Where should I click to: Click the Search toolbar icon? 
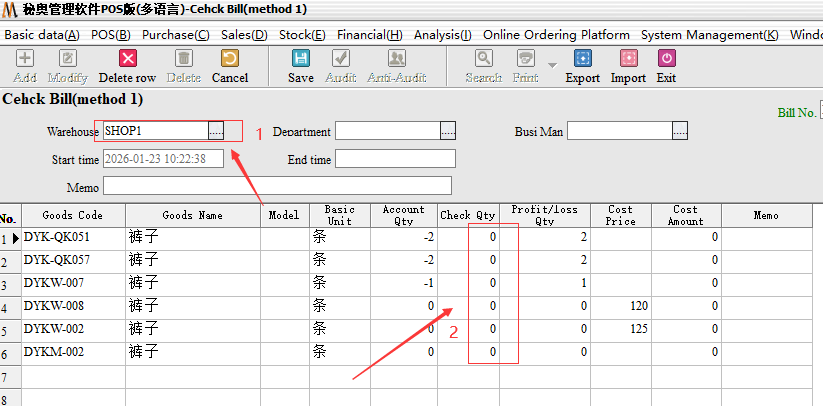pyautogui.click(x=483, y=59)
